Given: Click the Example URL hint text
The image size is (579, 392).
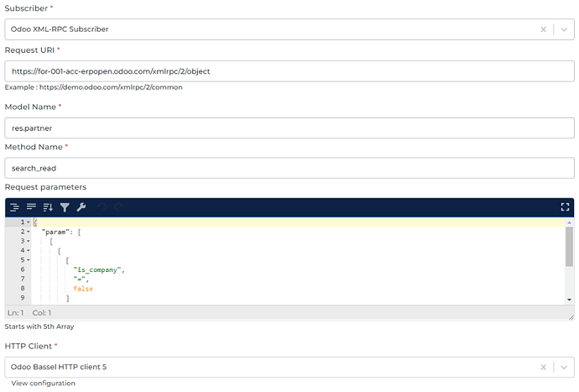Looking at the screenshot, I should pyautogui.click(x=93, y=87).
